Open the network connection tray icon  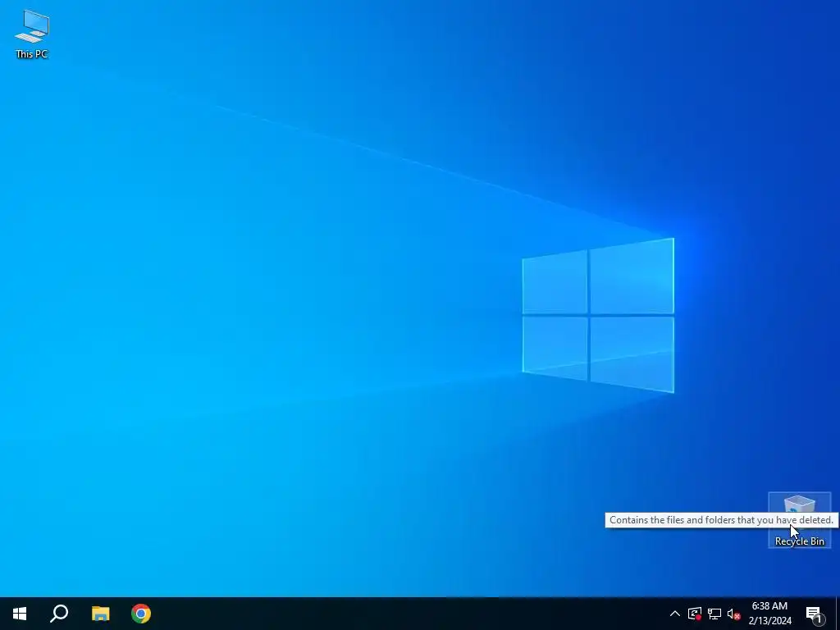[714, 614]
